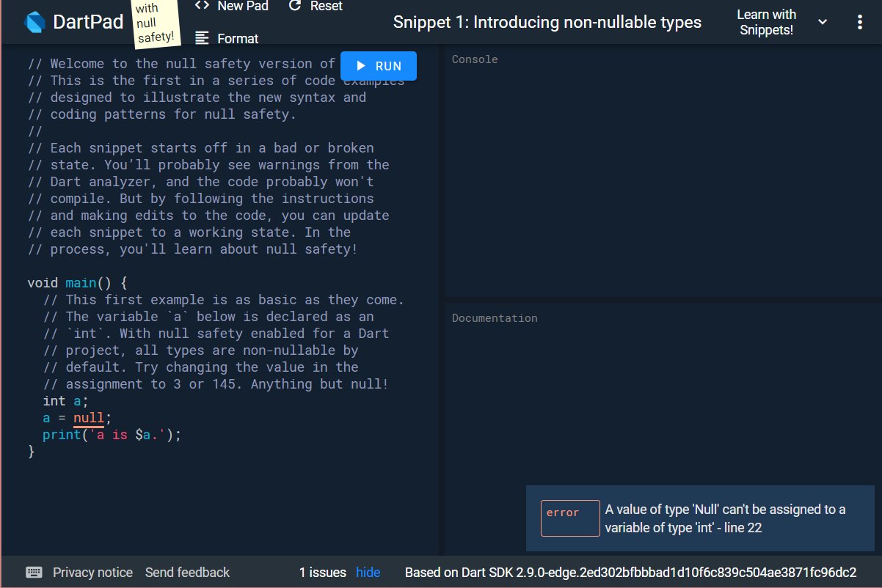Click the underlined null in the code
Screen dimensions: 882x588
[x=89, y=418]
